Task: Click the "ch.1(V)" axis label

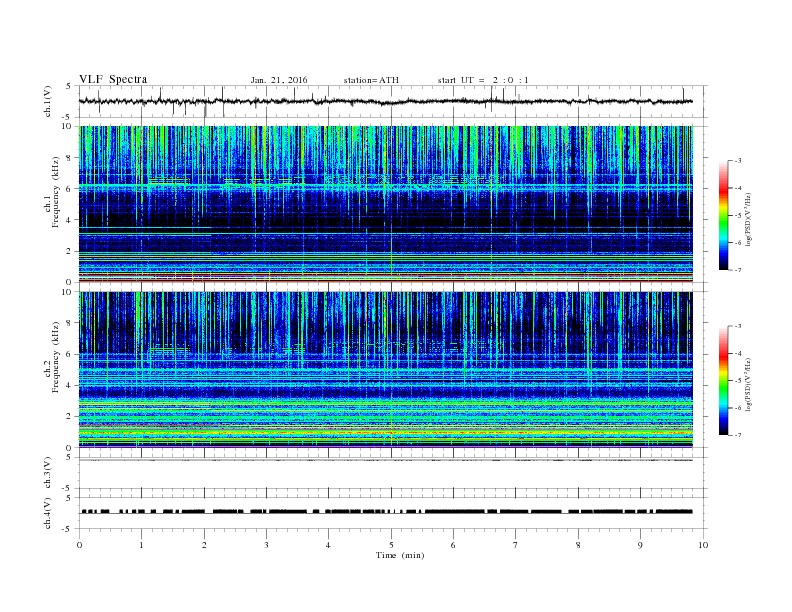Action: click(48, 101)
